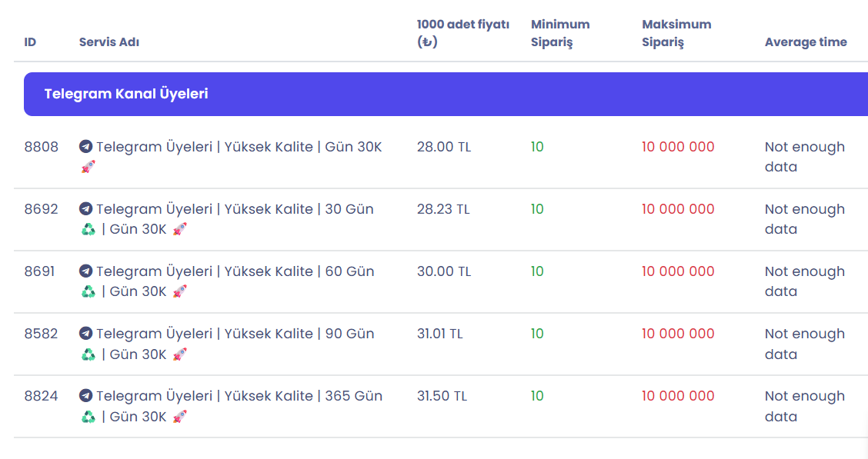The image size is (868, 459).
Task: Click the Telegram icon in service 8808 row
Action: tap(86, 147)
